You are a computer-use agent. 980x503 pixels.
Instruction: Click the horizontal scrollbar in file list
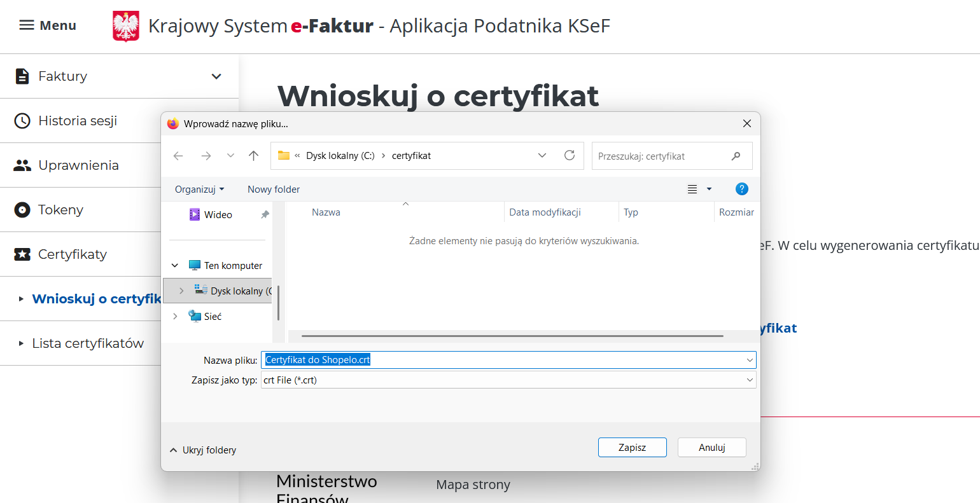pyautogui.click(x=512, y=336)
